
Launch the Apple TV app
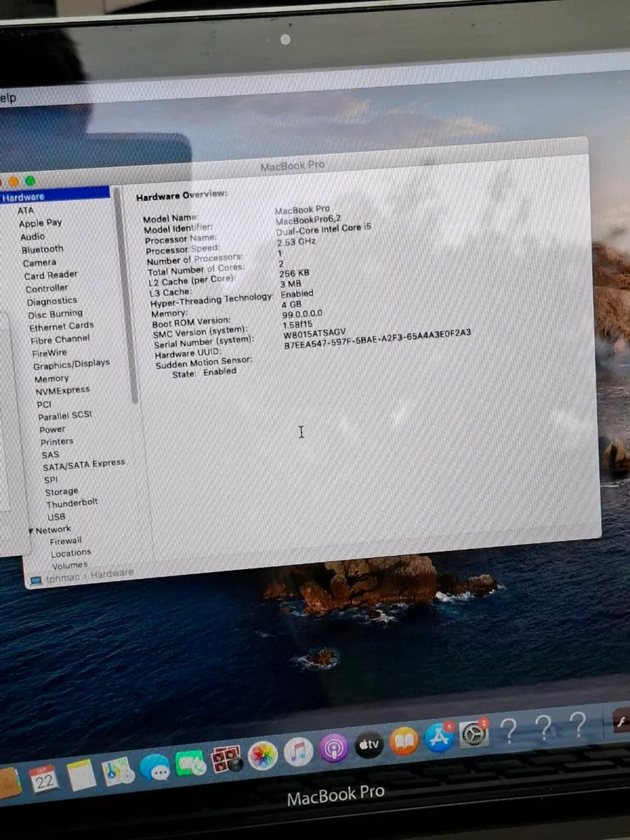click(x=369, y=745)
